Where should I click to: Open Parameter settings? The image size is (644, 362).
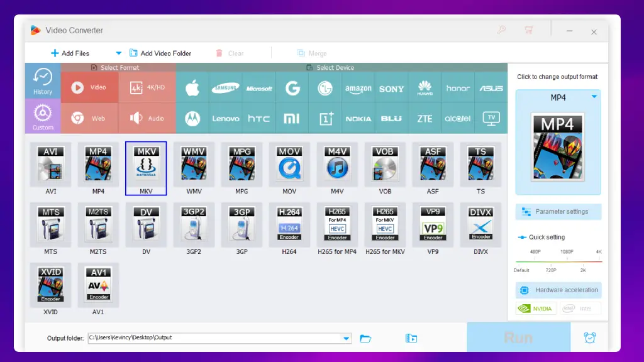tap(558, 211)
